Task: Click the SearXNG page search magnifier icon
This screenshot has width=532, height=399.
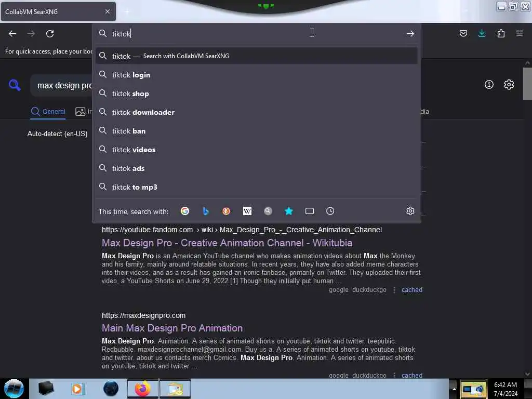Action: [x=15, y=85]
